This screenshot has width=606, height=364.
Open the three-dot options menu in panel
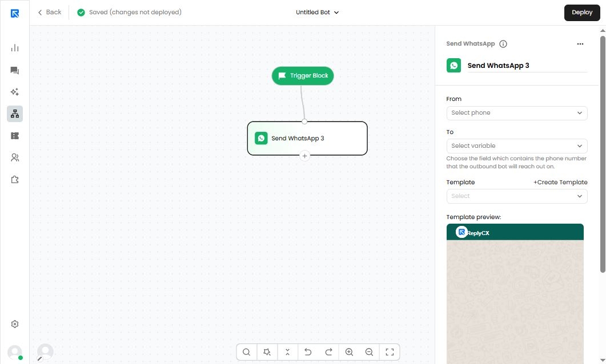click(x=580, y=44)
